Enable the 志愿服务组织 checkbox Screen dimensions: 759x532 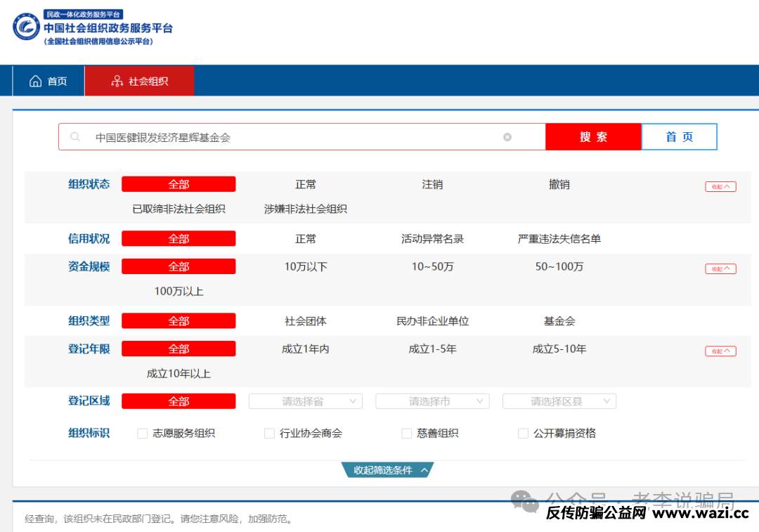(141, 434)
